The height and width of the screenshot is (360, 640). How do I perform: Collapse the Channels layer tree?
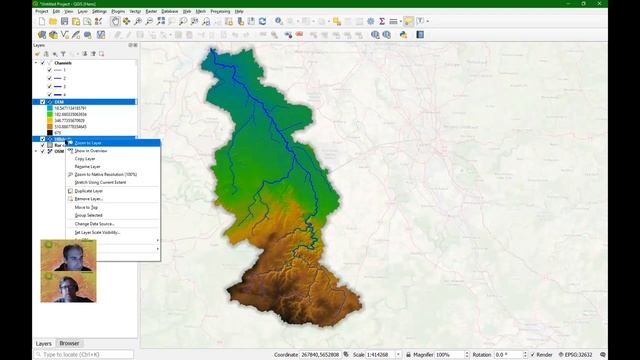point(36,63)
